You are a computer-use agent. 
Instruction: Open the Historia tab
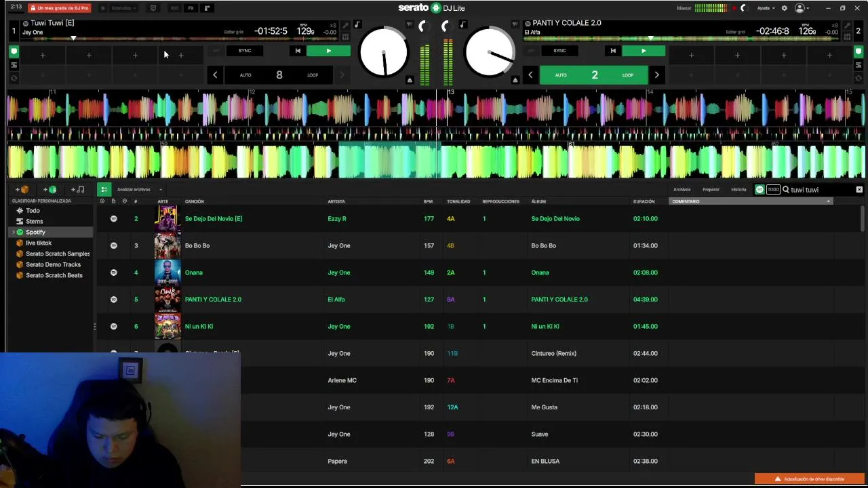[x=738, y=190]
